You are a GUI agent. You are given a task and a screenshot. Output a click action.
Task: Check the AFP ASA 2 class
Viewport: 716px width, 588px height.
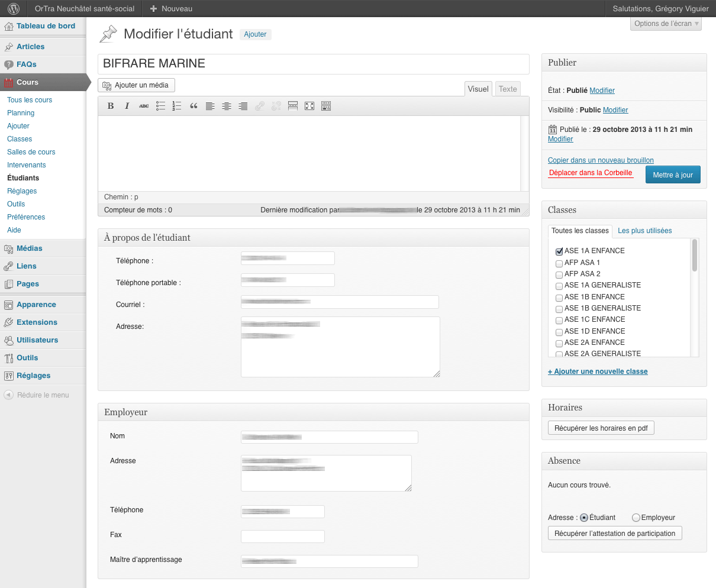point(559,274)
